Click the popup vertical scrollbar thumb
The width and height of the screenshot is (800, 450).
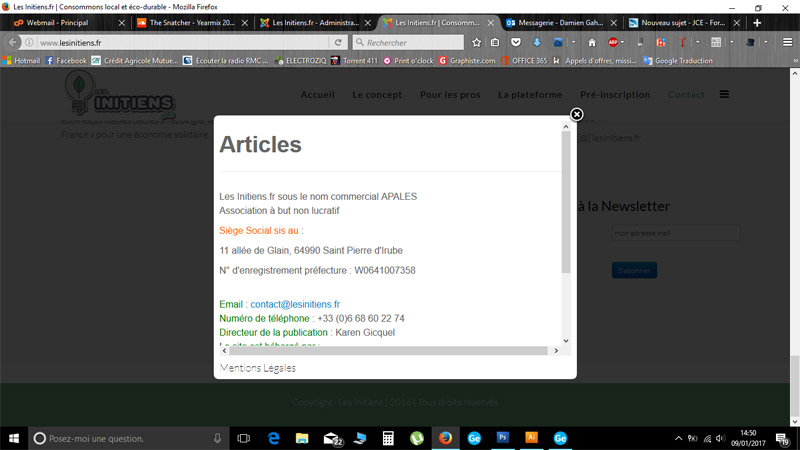point(566,202)
